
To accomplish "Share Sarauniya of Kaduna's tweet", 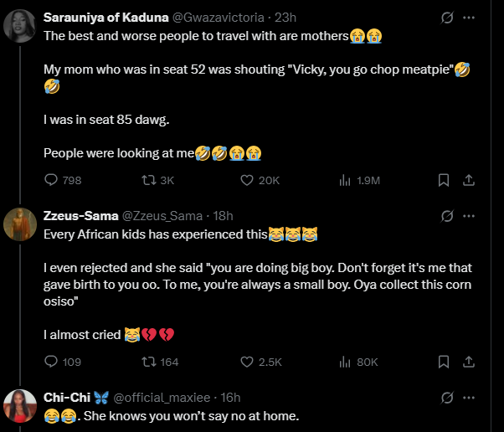I will pos(469,180).
